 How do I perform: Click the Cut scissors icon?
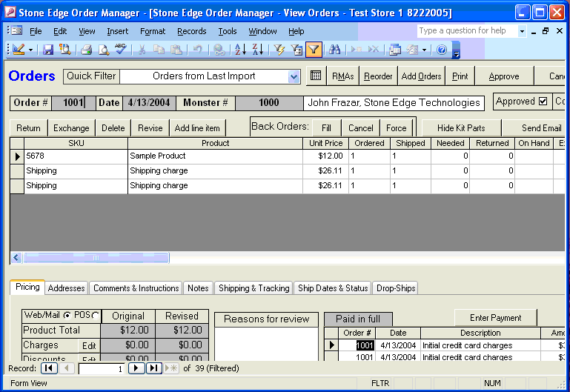point(142,50)
